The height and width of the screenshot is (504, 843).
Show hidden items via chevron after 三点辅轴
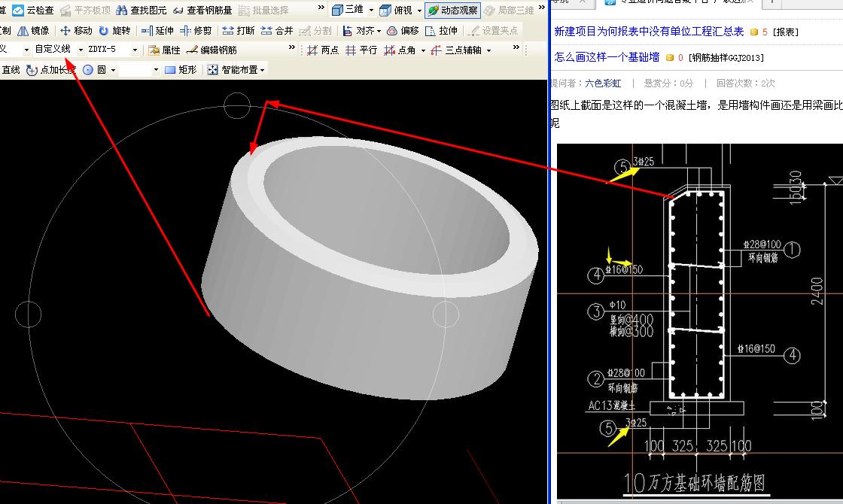pos(516,47)
